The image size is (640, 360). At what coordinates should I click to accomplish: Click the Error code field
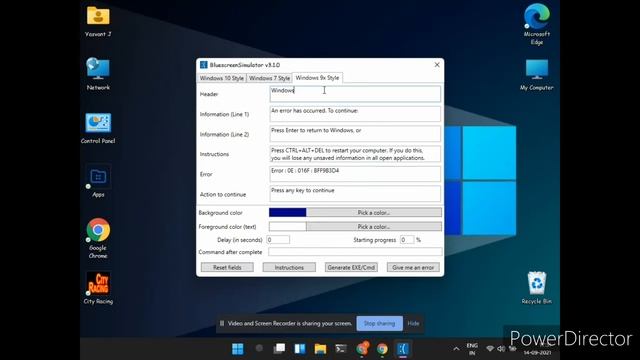[355, 174]
